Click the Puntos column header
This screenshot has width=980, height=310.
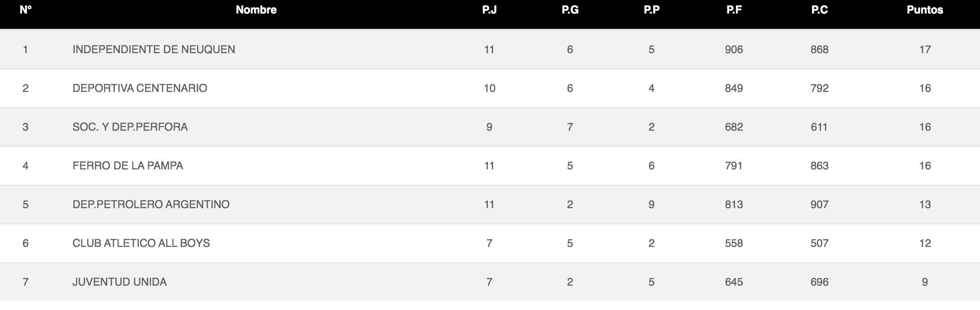925,10
